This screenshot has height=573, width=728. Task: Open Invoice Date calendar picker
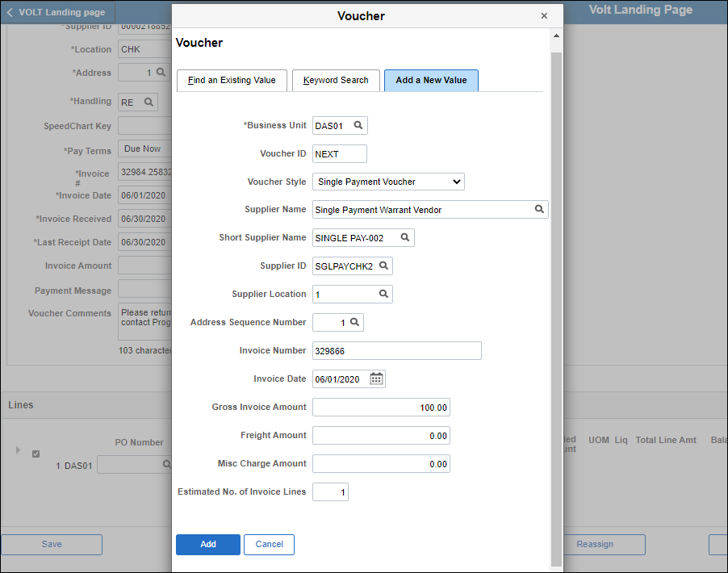point(376,379)
